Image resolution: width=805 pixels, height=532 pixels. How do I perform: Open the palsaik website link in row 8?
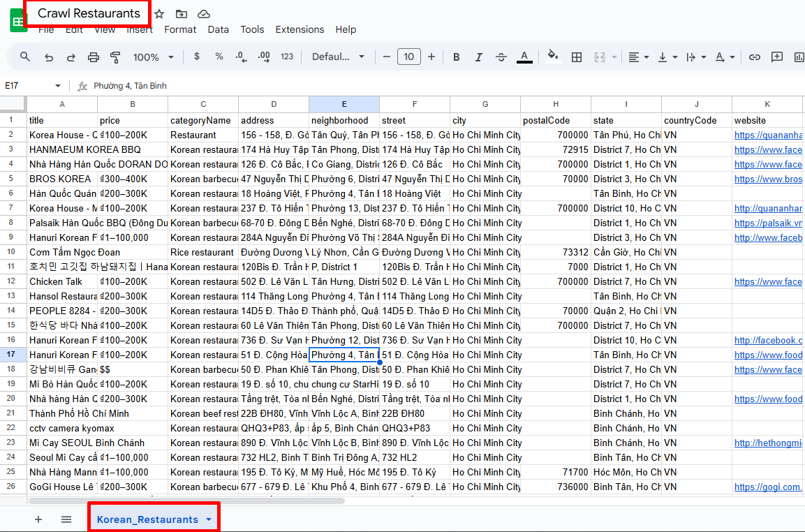pos(767,223)
